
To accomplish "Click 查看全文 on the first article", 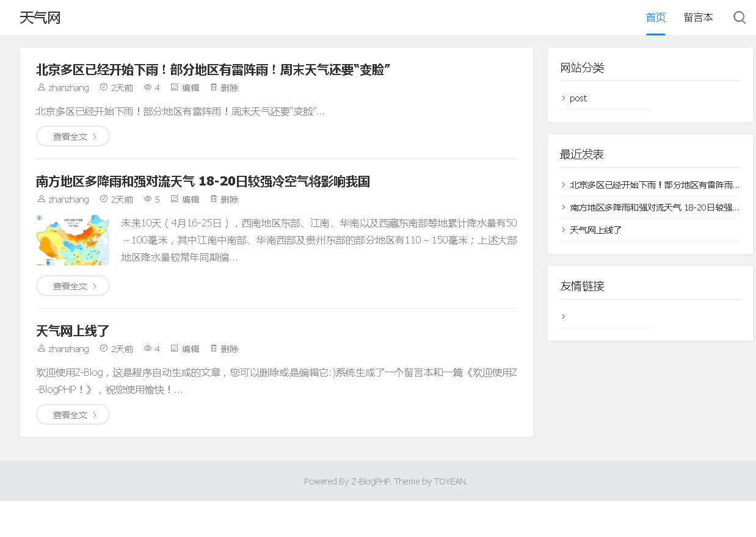I will coord(73,136).
